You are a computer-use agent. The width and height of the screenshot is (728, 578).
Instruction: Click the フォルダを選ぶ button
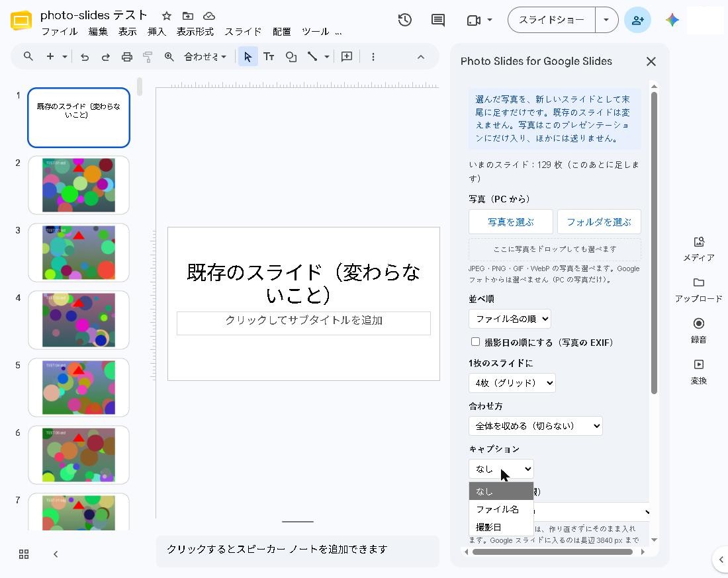coord(599,222)
